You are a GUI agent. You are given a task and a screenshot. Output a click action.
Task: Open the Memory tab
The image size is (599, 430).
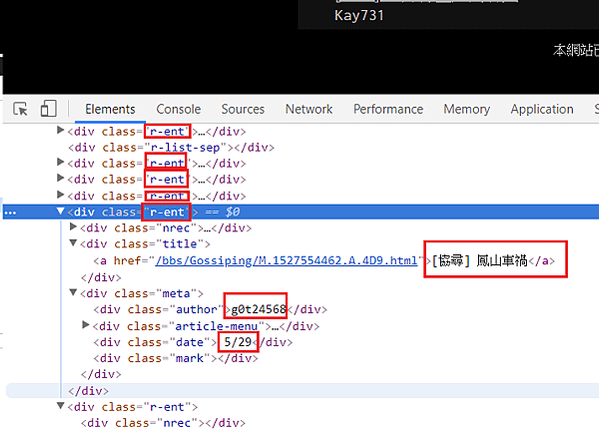coord(467,109)
